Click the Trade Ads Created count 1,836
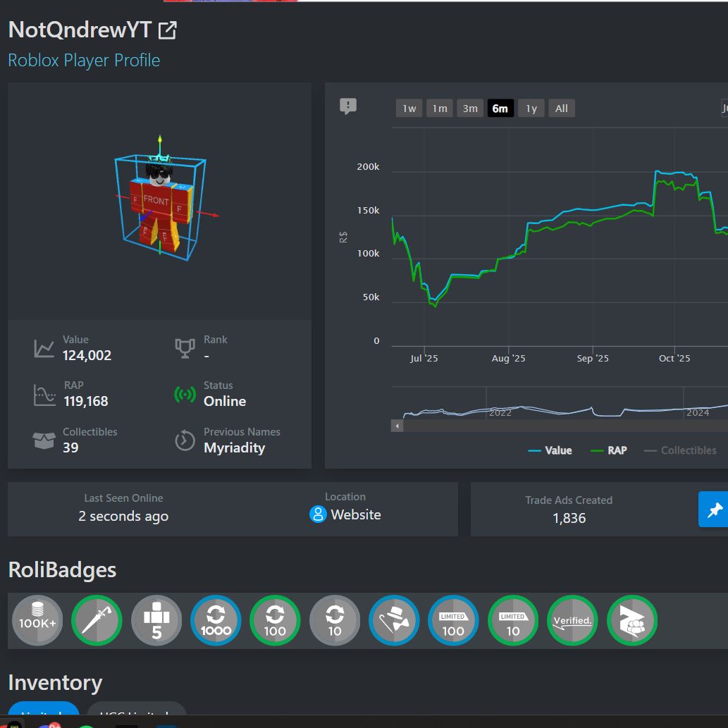This screenshot has width=728, height=728. (569, 518)
